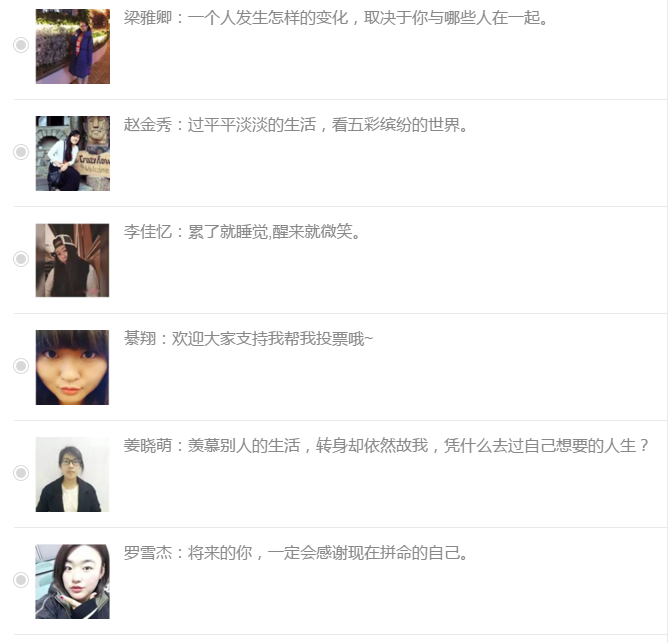View 李佳忆's photo wearing a cap
The height and width of the screenshot is (643, 669).
click(72, 260)
